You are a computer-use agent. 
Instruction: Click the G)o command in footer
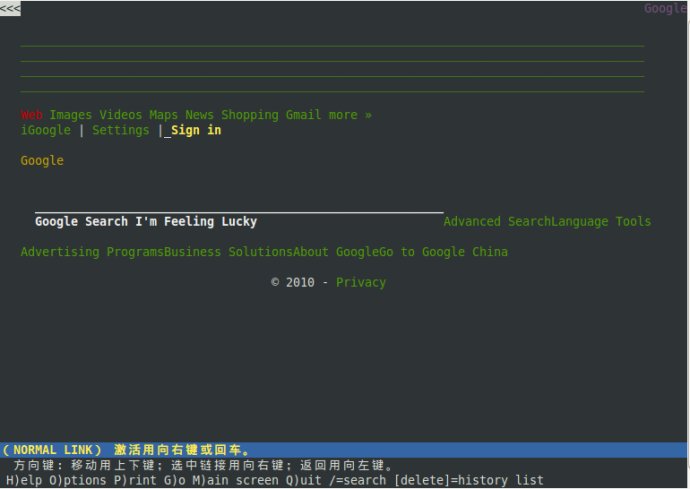[x=174, y=480]
